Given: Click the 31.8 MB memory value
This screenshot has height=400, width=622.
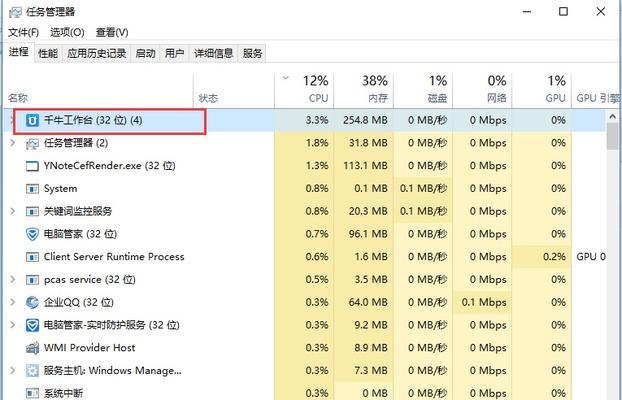Looking at the screenshot, I should tap(368, 143).
